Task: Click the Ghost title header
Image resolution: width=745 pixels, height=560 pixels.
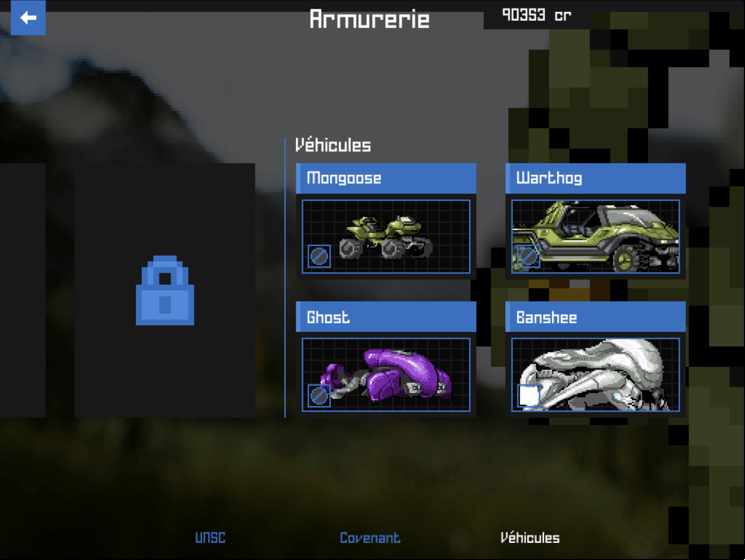Action: coord(386,317)
